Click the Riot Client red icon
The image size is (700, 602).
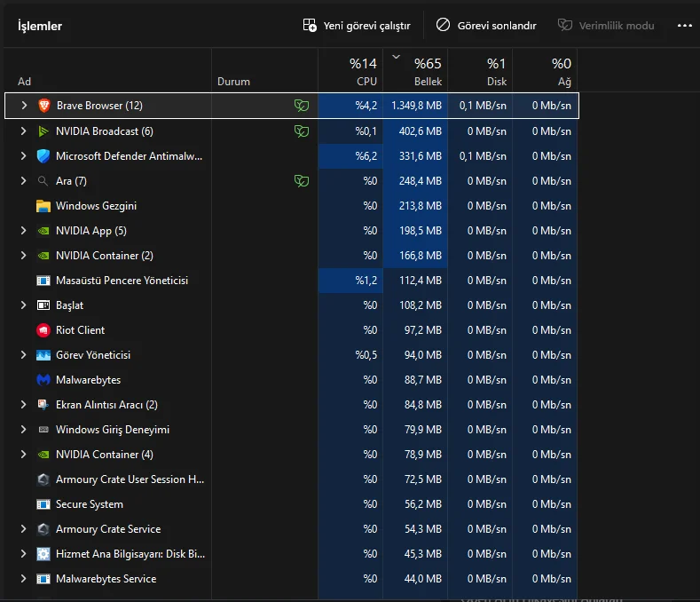coord(43,330)
